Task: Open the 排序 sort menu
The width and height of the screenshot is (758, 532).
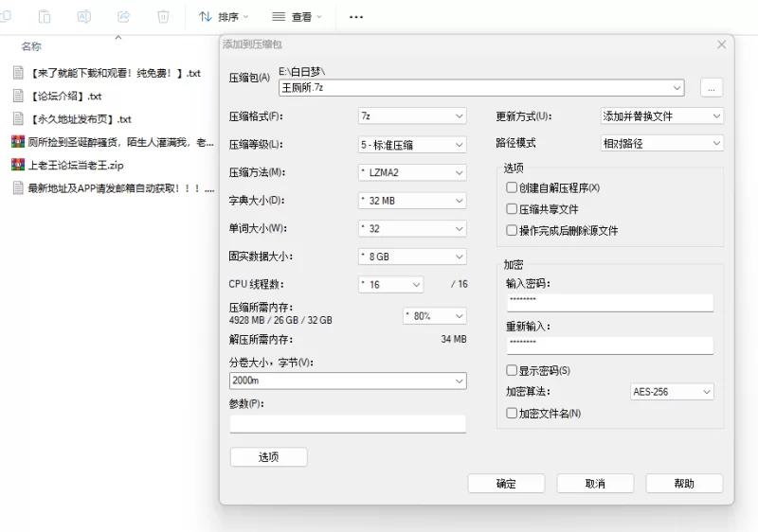Action: point(223,17)
